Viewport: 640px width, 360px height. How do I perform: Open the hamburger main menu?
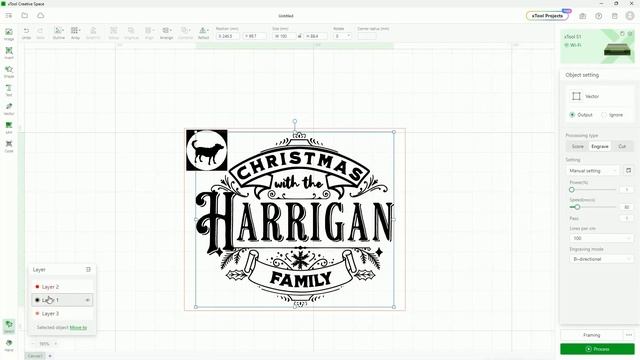9,16
